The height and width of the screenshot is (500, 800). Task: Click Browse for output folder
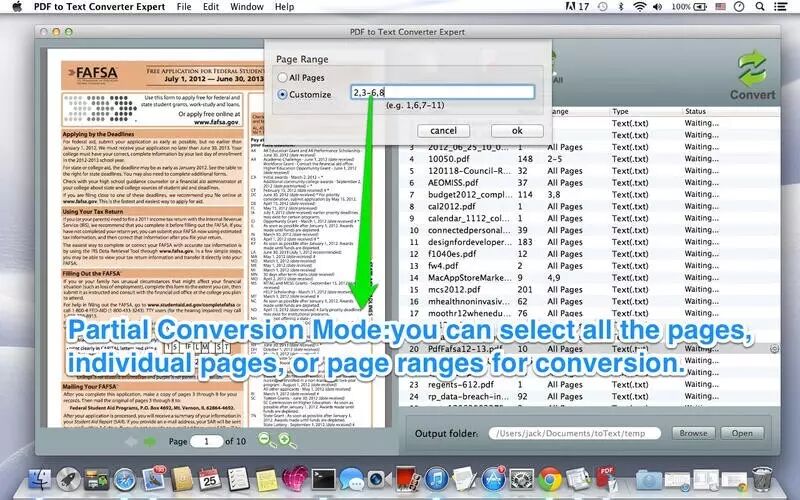pos(693,433)
